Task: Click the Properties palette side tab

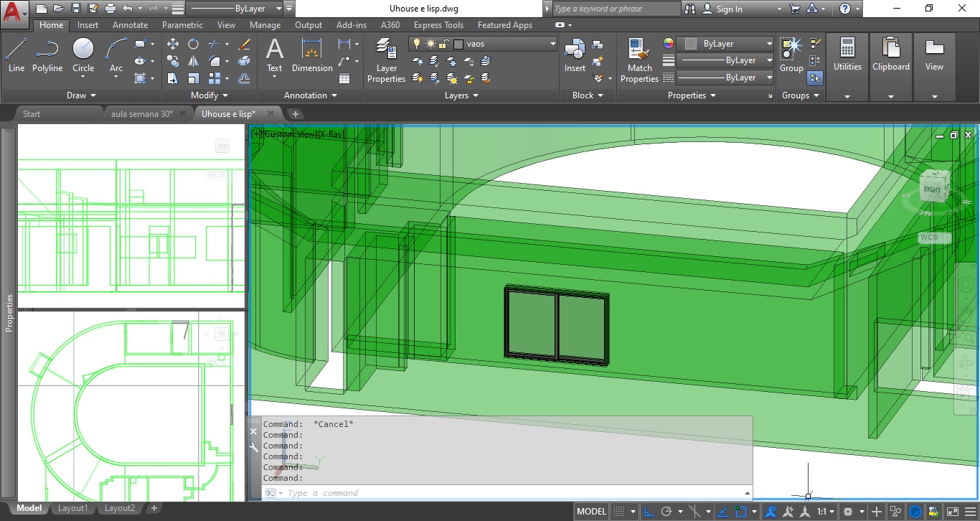Action: pyautogui.click(x=9, y=312)
